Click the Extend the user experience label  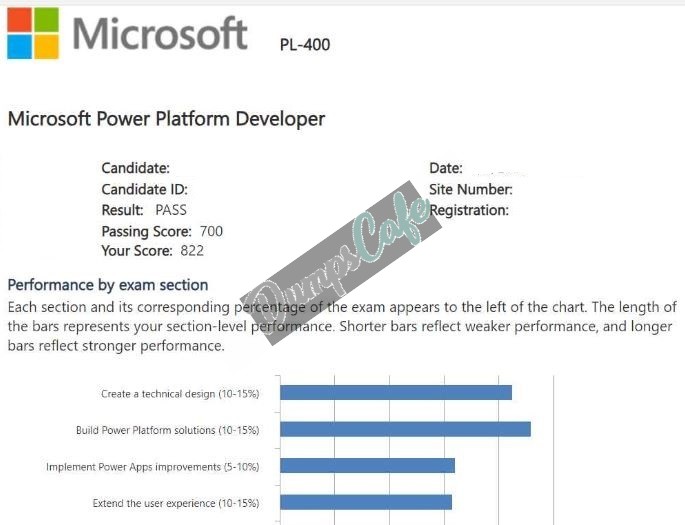click(176, 503)
